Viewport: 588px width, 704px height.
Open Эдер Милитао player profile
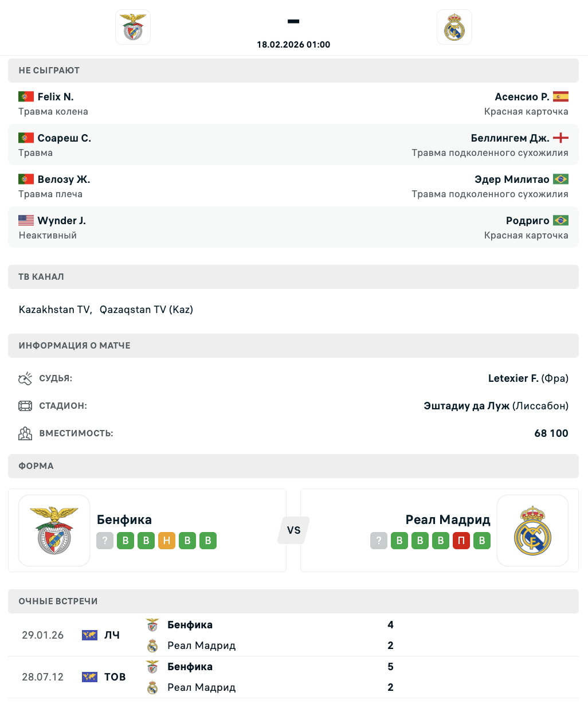(x=512, y=179)
